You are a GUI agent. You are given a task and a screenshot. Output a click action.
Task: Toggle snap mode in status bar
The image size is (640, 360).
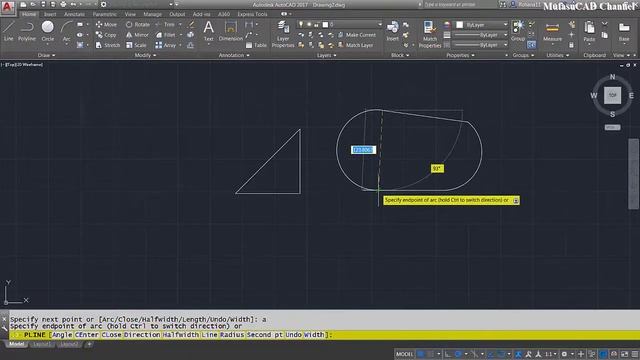430,354
